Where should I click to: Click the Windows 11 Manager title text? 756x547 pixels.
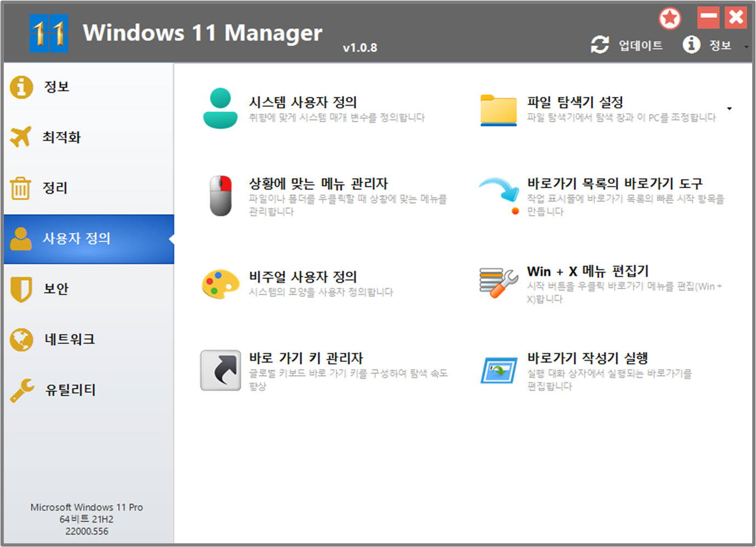click(x=203, y=33)
